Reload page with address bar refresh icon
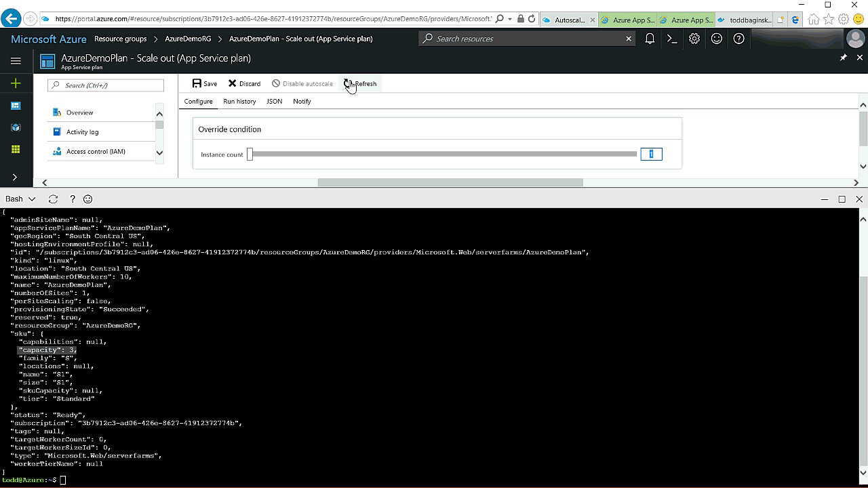 532,19
